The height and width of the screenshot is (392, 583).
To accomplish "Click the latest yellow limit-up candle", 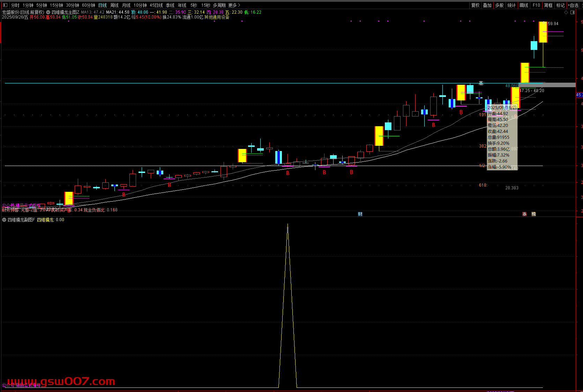I will click(x=543, y=32).
